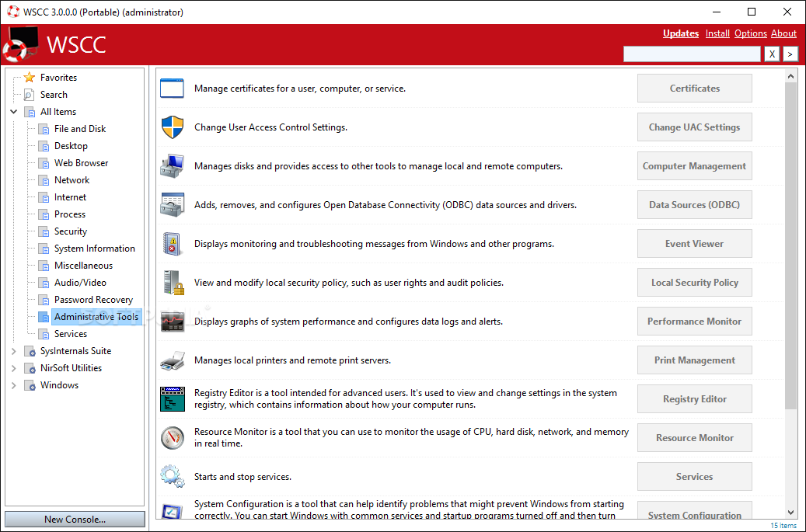This screenshot has height=532, width=806.
Task: Click the list scrollbar down arrow
Action: [790, 513]
